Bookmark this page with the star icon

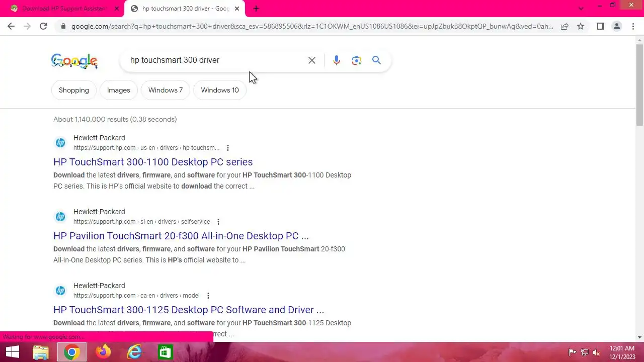click(x=581, y=26)
